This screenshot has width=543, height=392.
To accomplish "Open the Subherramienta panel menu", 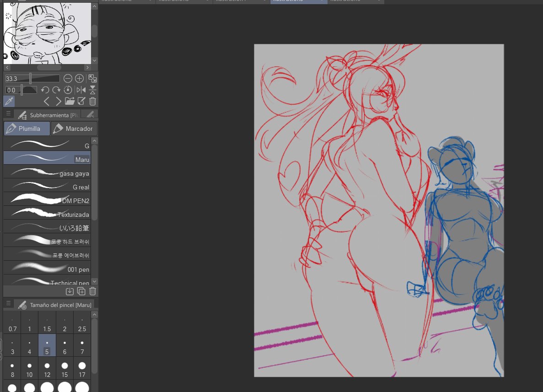I will (8, 113).
